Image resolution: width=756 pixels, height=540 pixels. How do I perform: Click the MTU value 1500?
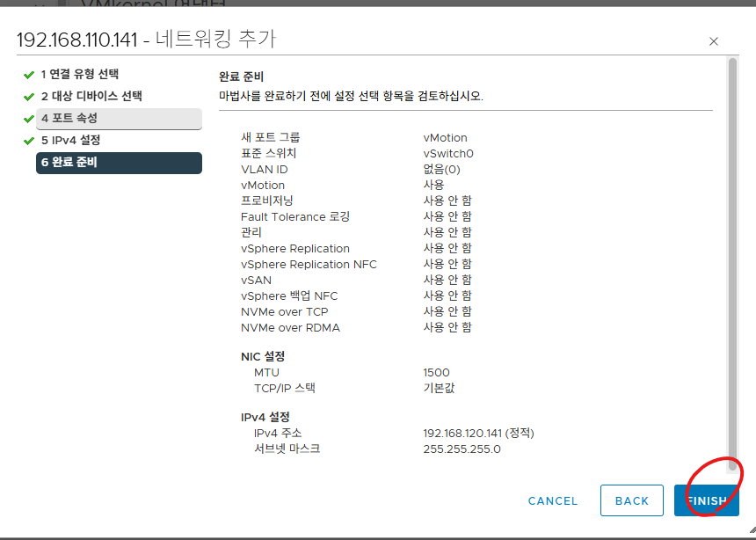coord(436,373)
